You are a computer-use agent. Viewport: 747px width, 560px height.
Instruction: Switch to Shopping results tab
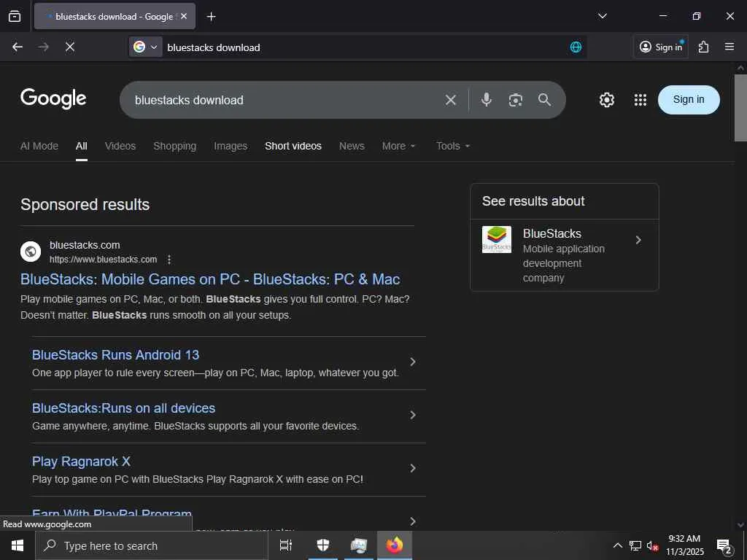175,146
